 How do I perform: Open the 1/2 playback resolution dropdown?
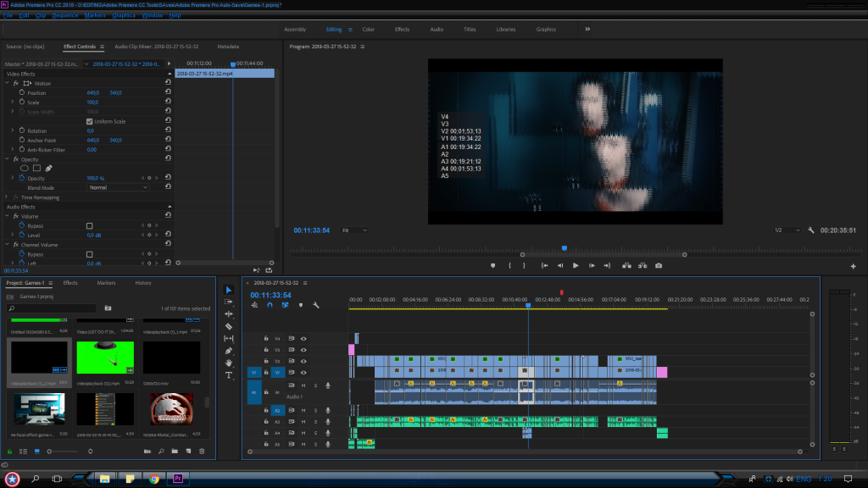[x=787, y=230]
